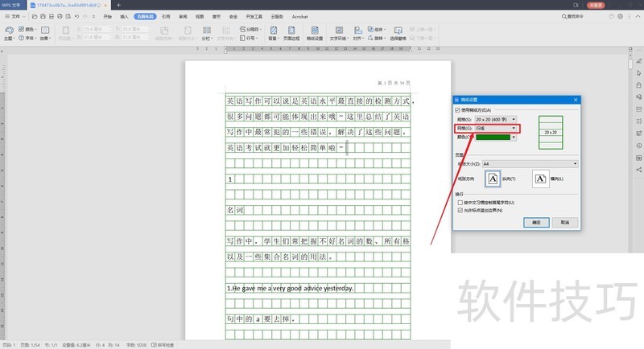Image resolution: width=644 pixels, height=349 pixels.
Task: Open the 审阅 ribbon tab
Action: coord(183,15)
